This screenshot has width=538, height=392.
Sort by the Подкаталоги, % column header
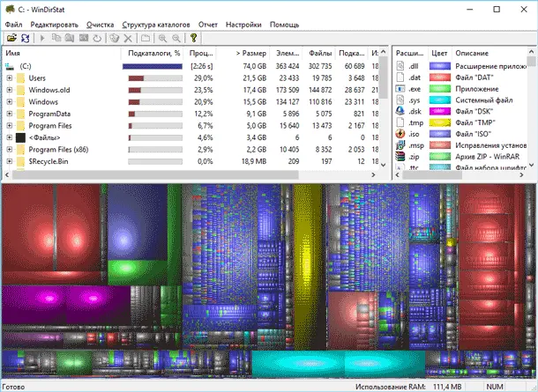tap(152, 53)
